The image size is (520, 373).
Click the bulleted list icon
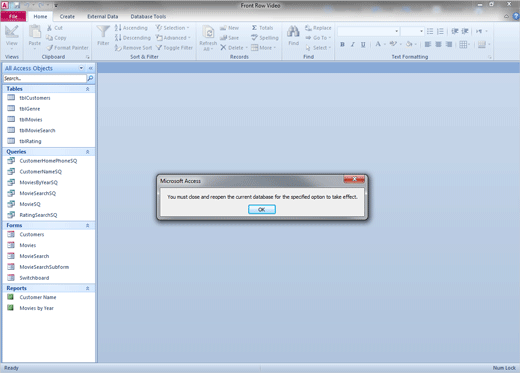point(430,31)
